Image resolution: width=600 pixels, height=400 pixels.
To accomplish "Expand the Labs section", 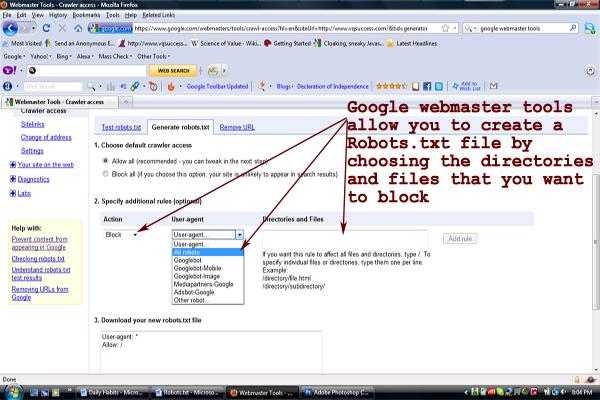I will click(x=13, y=193).
